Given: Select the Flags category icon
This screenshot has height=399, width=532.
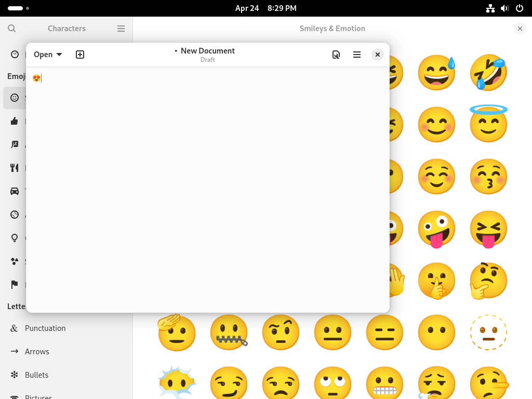Looking at the screenshot, I should click(x=15, y=284).
